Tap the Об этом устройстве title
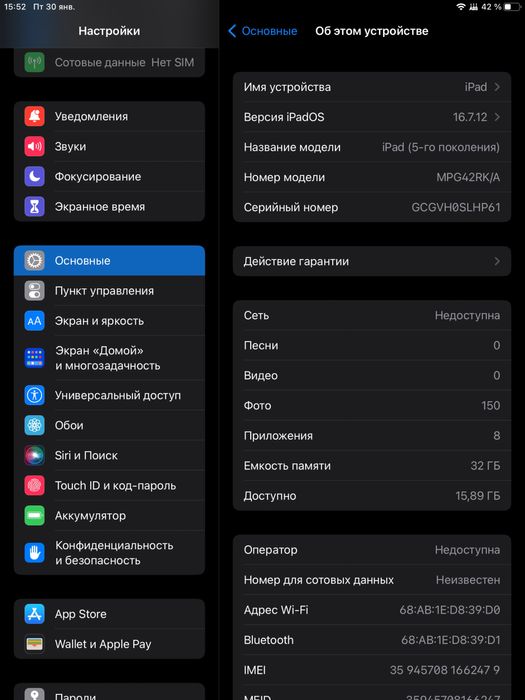This screenshot has height=700, width=525. tap(372, 31)
